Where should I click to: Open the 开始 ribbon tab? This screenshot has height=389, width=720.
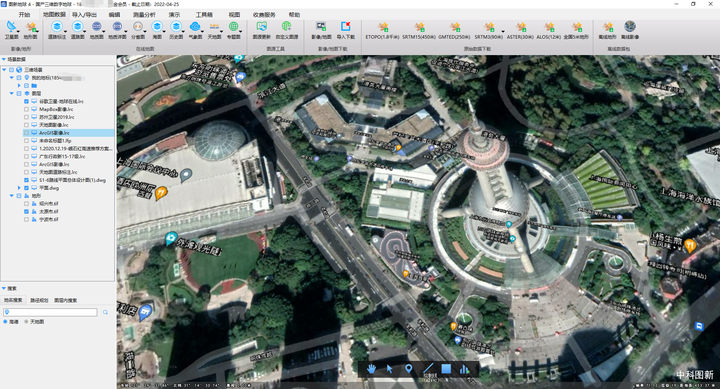24,15
